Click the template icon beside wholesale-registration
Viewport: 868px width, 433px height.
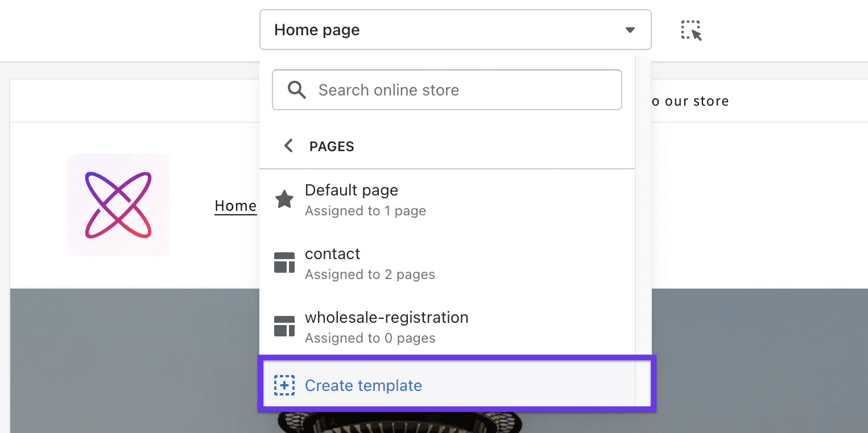click(x=284, y=326)
